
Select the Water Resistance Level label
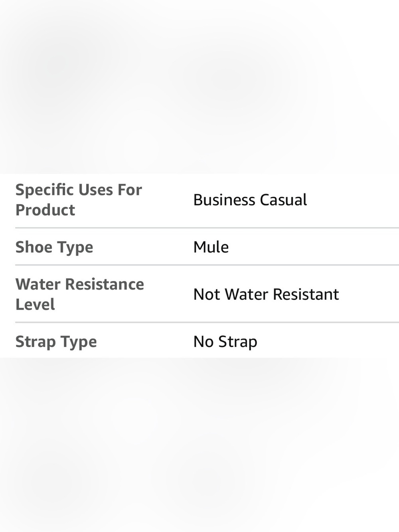(x=80, y=294)
